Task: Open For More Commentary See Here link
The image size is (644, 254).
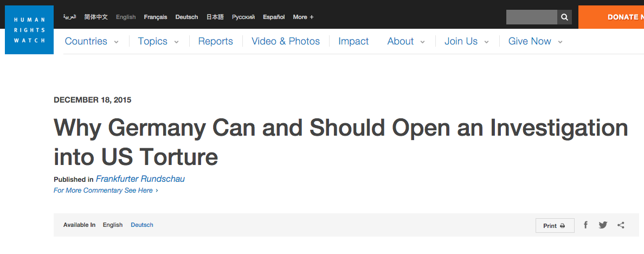Action: click(x=106, y=190)
